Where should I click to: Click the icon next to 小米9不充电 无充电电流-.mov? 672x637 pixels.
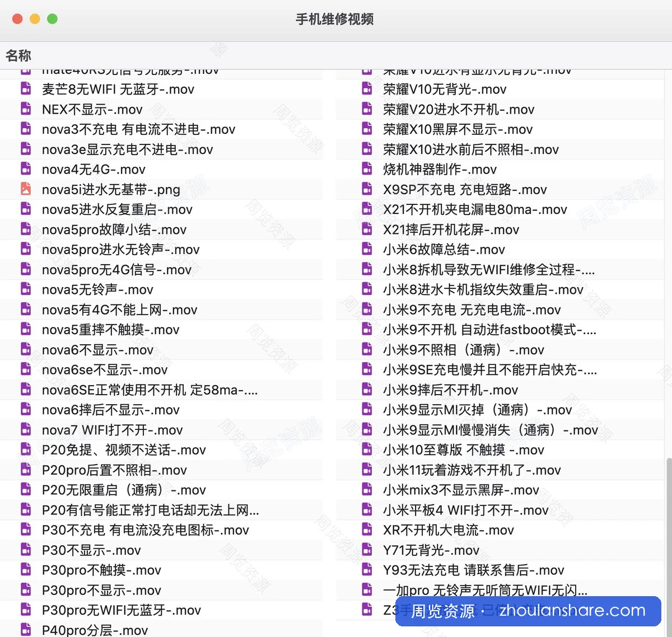(x=367, y=309)
